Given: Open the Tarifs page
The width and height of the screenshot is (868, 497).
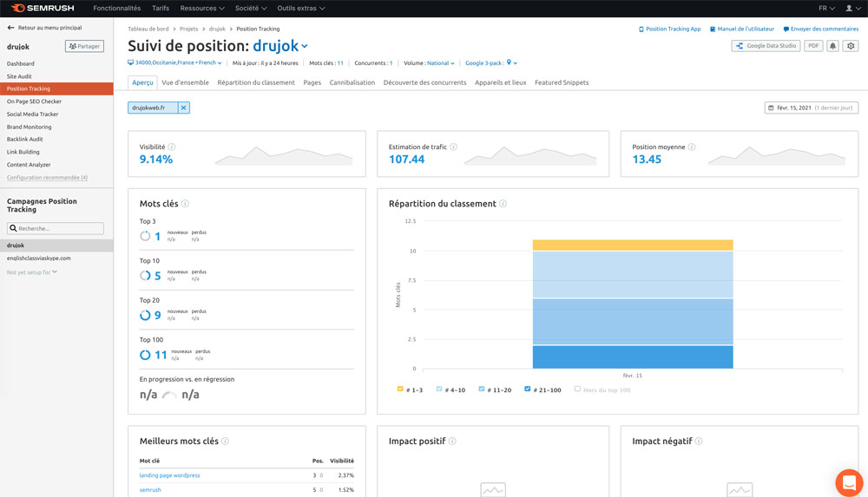Looking at the screenshot, I should [x=161, y=9].
